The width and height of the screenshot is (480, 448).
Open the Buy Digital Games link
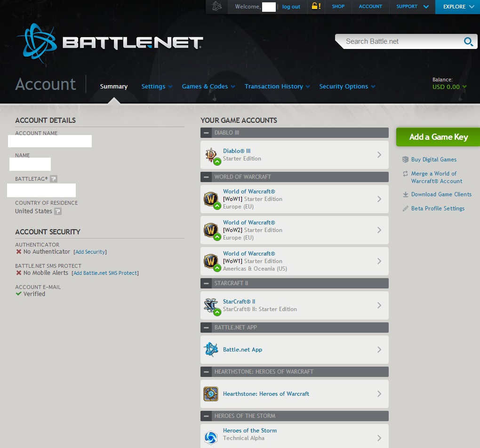coord(434,160)
